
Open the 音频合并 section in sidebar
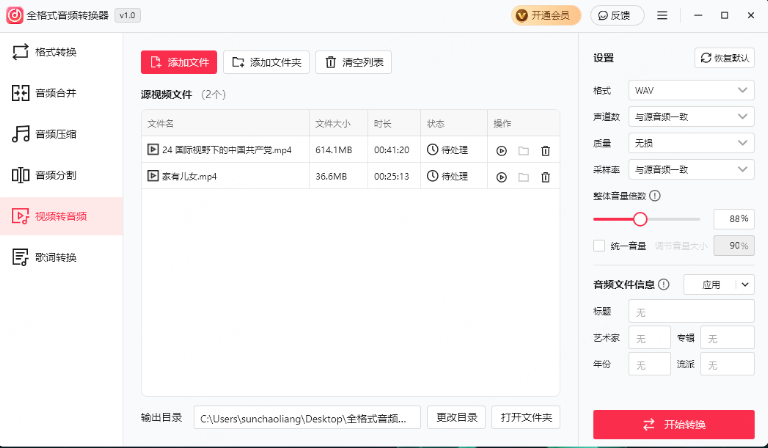point(61,93)
